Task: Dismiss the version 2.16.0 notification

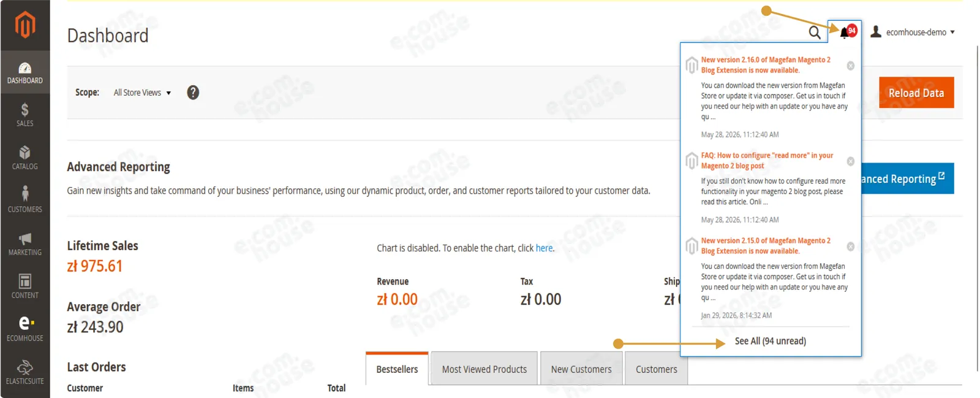Action: click(x=851, y=66)
